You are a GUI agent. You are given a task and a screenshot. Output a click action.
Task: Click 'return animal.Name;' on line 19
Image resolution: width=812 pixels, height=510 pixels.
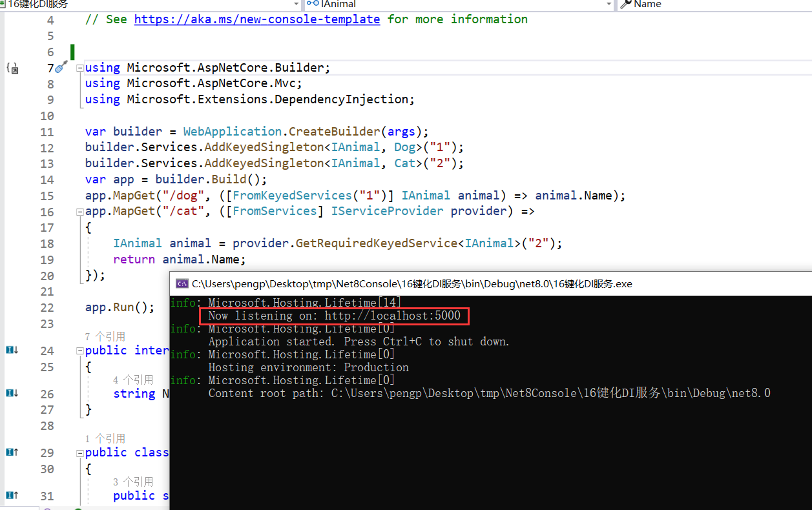click(x=180, y=260)
